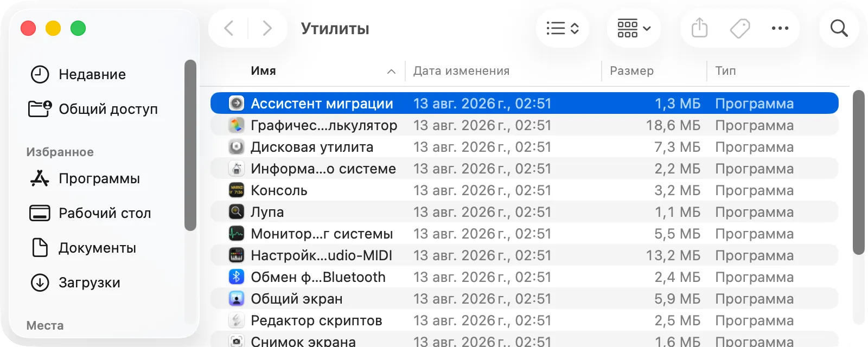Select the Общий экран file name
868x347 pixels.
pos(297,298)
